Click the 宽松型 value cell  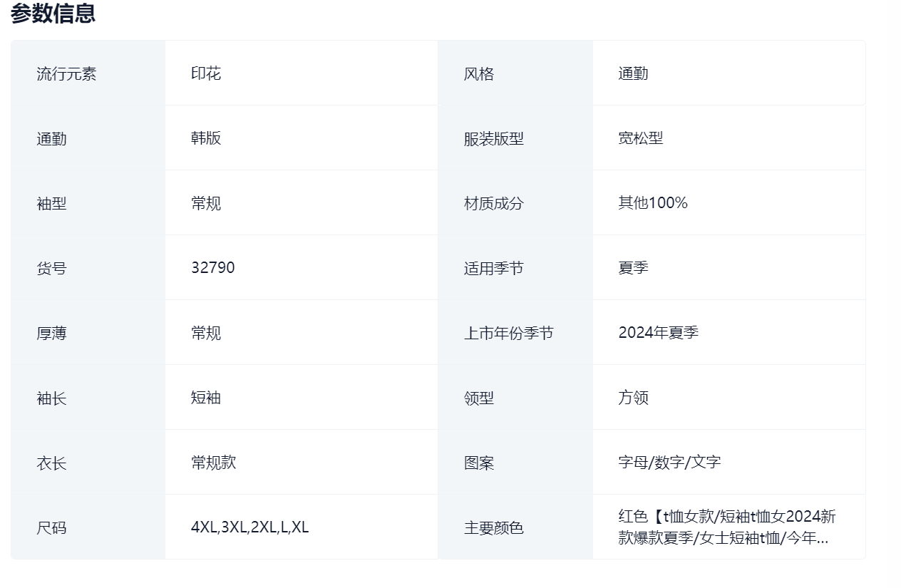point(641,138)
